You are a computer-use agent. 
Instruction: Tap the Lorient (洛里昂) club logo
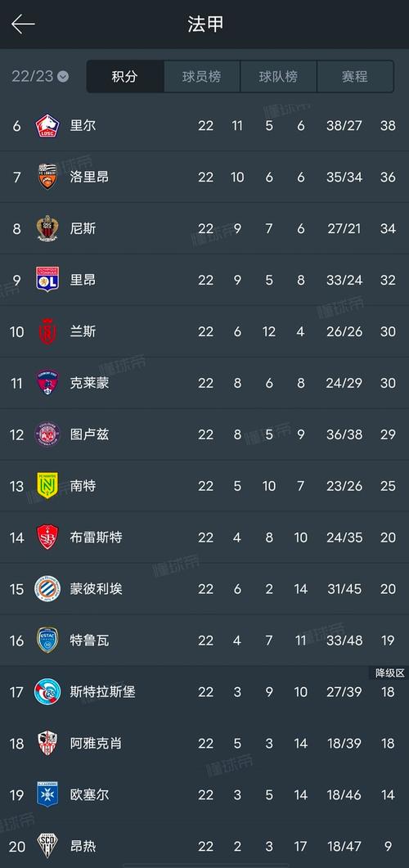point(47,177)
